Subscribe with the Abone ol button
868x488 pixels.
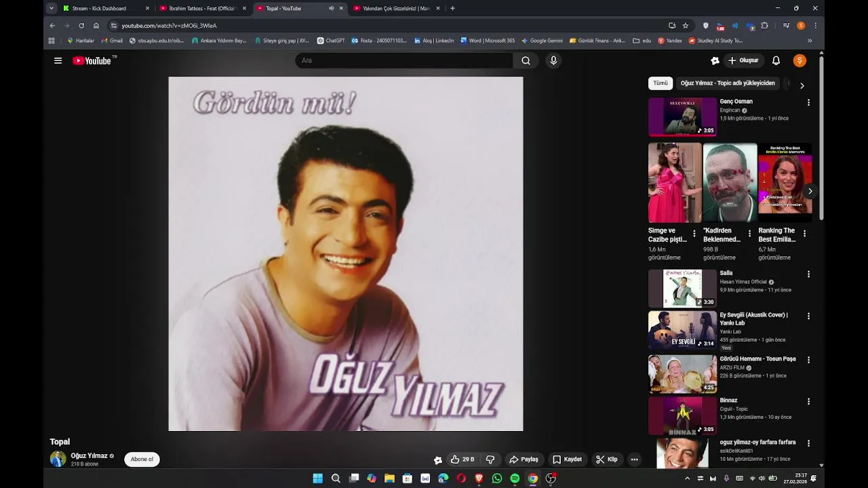pos(142,460)
